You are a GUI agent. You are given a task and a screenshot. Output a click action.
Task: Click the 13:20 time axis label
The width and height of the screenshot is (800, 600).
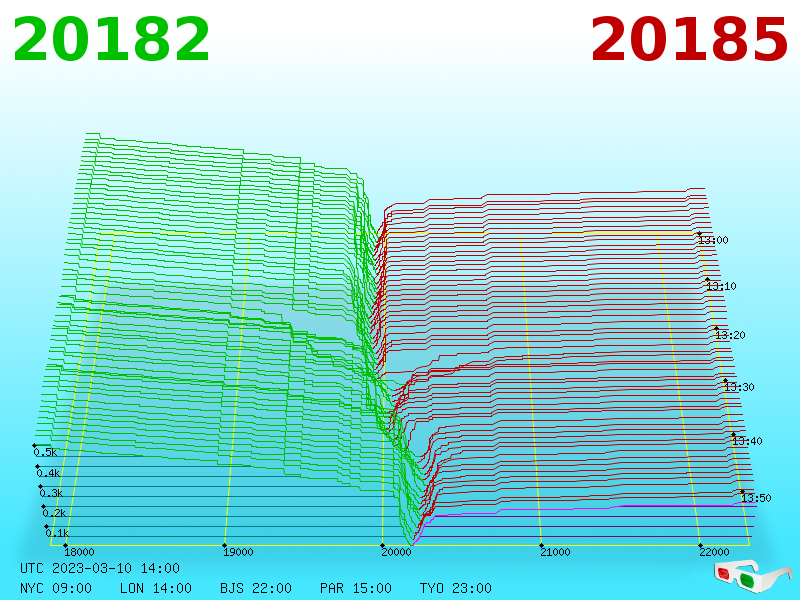(730, 335)
